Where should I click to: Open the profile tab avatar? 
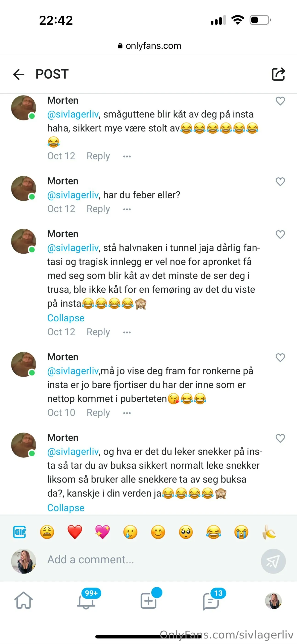pos(273,600)
